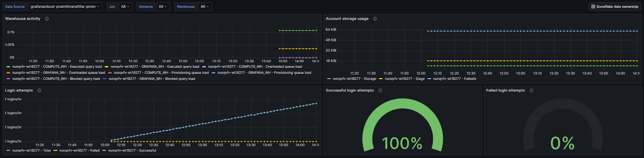Click the Job variable label
The image size is (644, 158).
point(112,6)
